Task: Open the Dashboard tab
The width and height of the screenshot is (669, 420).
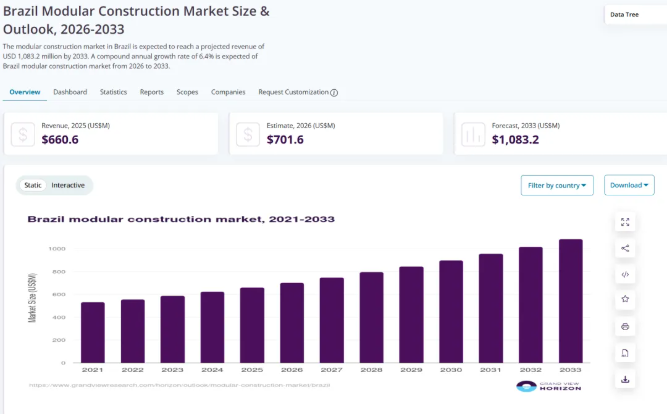Action: 70,92
